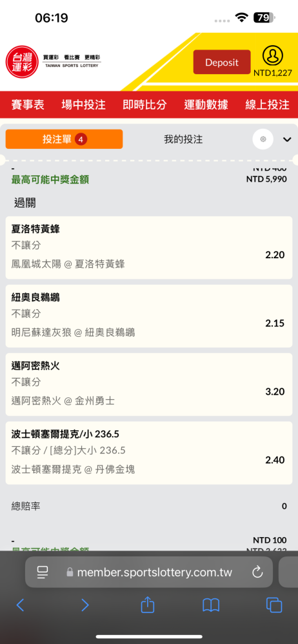
Task: Open the user account profile icon
Action: [x=272, y=56]
